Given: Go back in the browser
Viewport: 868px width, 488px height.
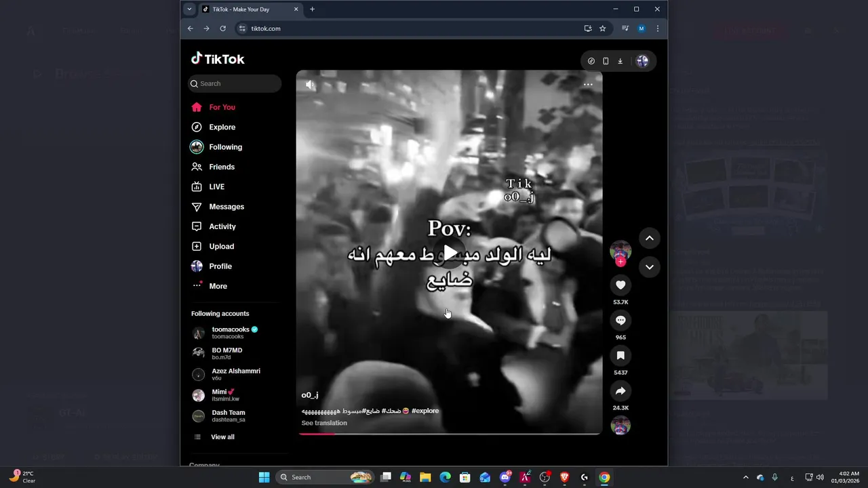Looking at the screenshot, I should (x=191, y=28).
